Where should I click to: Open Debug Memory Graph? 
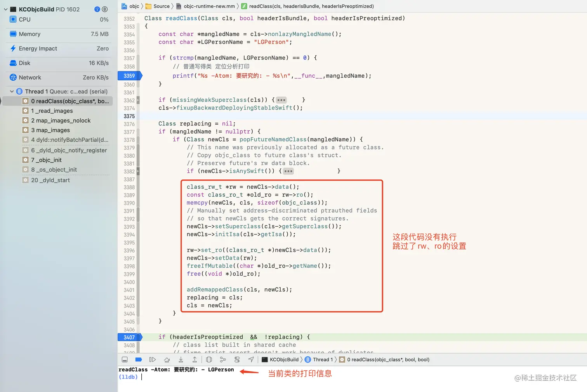click(x=223, y=360)
